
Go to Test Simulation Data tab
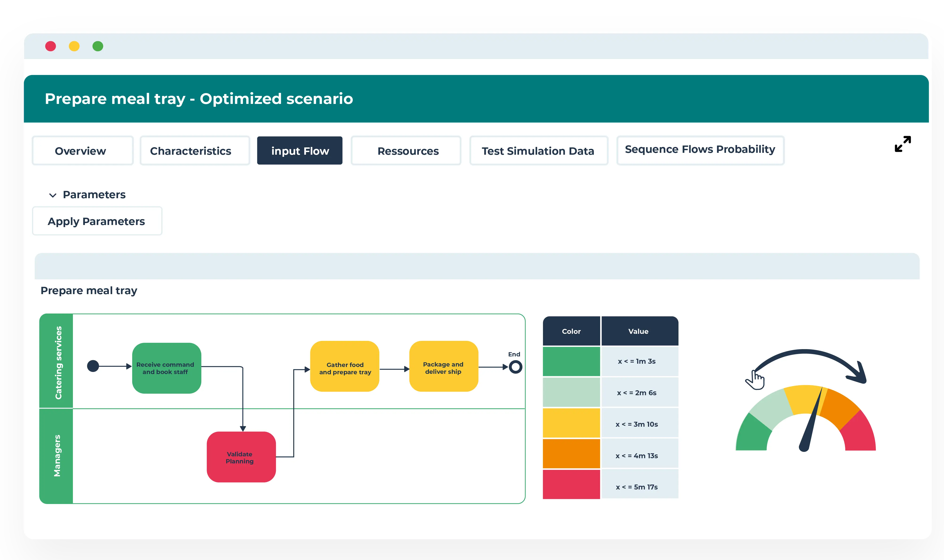539,150
